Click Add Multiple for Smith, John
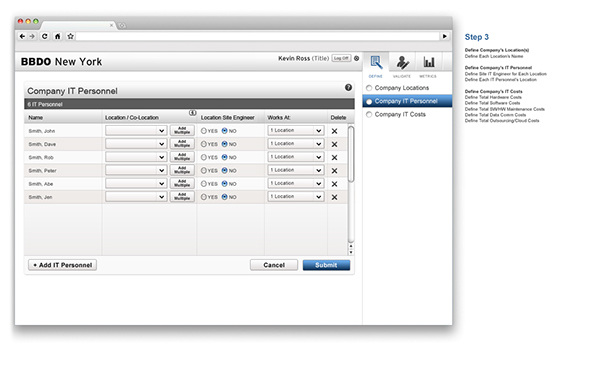 pos(182,131)
